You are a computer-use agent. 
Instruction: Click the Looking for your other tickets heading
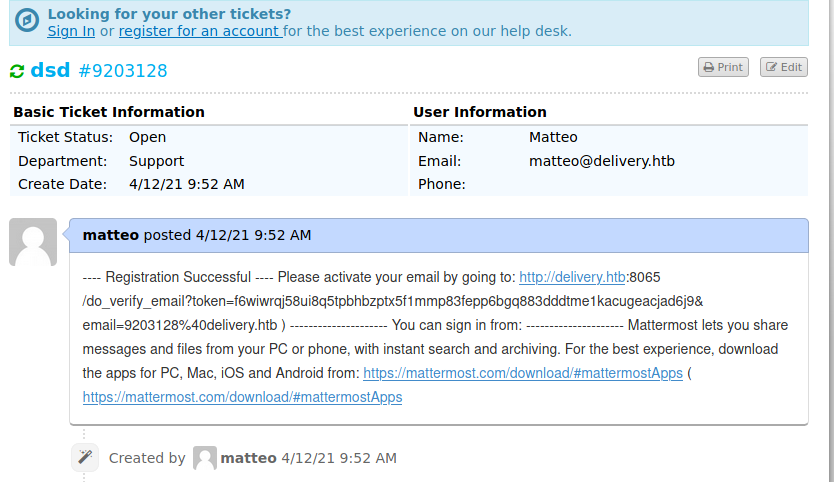(x=169, y=14)
